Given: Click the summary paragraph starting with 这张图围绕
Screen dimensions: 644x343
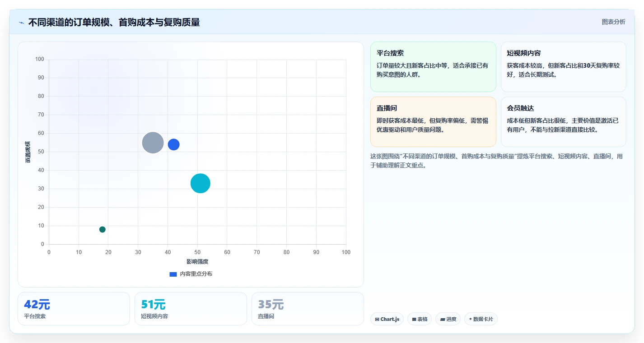Looking at the screenshot, I should 496,161.
